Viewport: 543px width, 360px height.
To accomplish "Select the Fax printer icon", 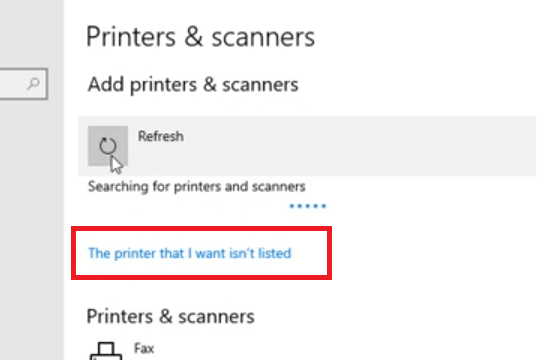I will coord(106,351).
